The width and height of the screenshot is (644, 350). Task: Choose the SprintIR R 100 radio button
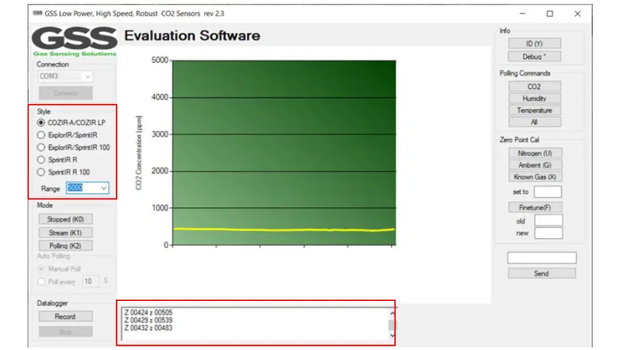[41, 172]
